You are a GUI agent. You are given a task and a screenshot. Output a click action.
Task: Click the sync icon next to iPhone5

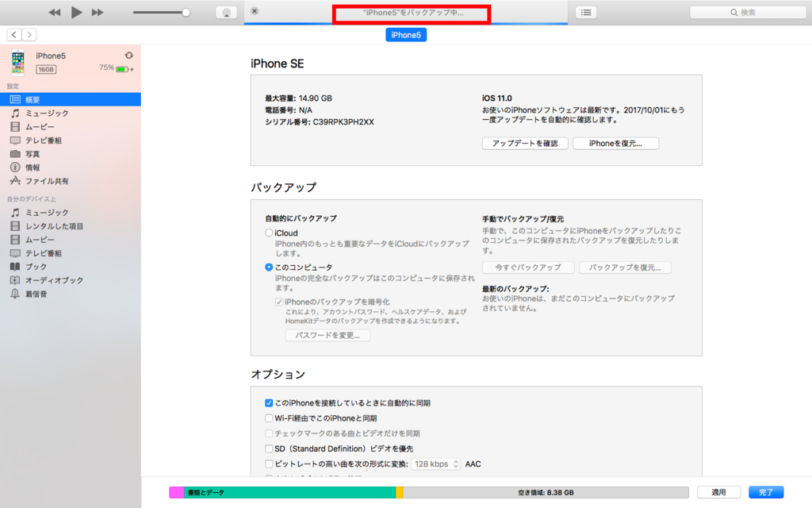[128, 56]
